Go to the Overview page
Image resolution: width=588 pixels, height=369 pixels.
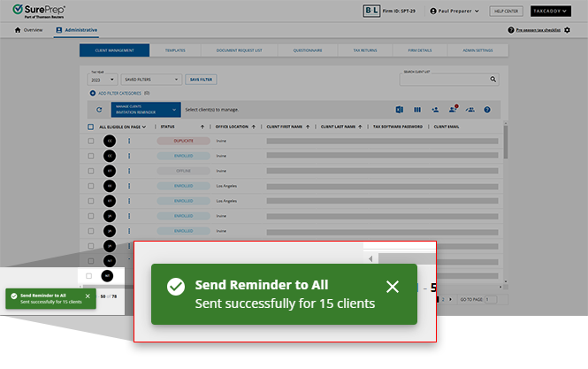coord(28,30)
